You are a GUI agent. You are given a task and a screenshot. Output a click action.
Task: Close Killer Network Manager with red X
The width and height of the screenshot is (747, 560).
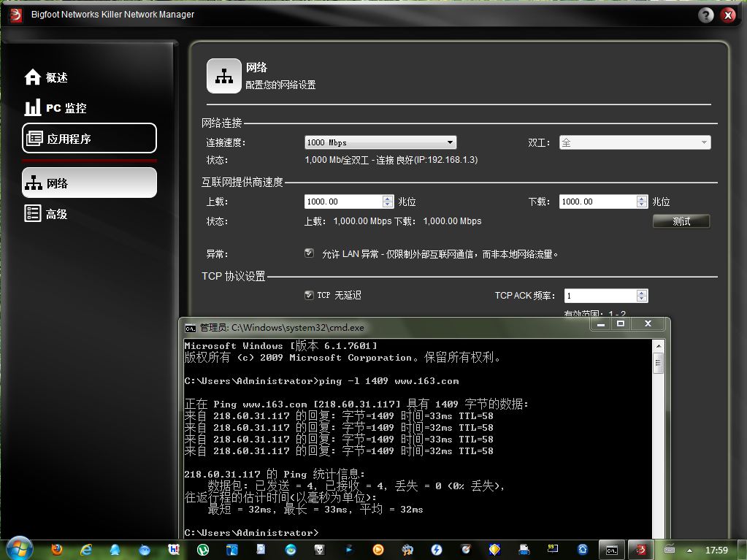point(727,15)
